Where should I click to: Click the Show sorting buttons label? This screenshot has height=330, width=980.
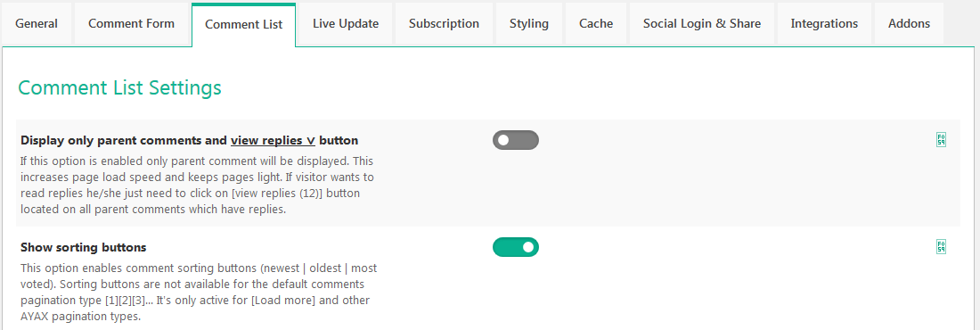83,247
